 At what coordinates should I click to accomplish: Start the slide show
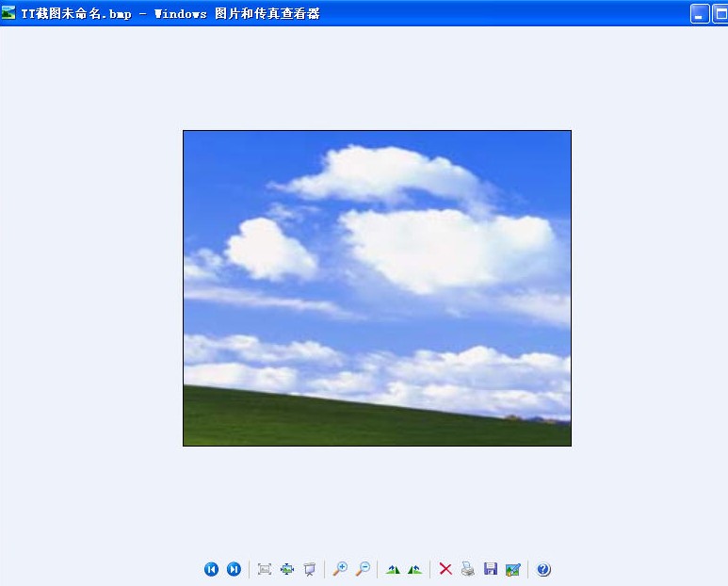click(310, 569)
